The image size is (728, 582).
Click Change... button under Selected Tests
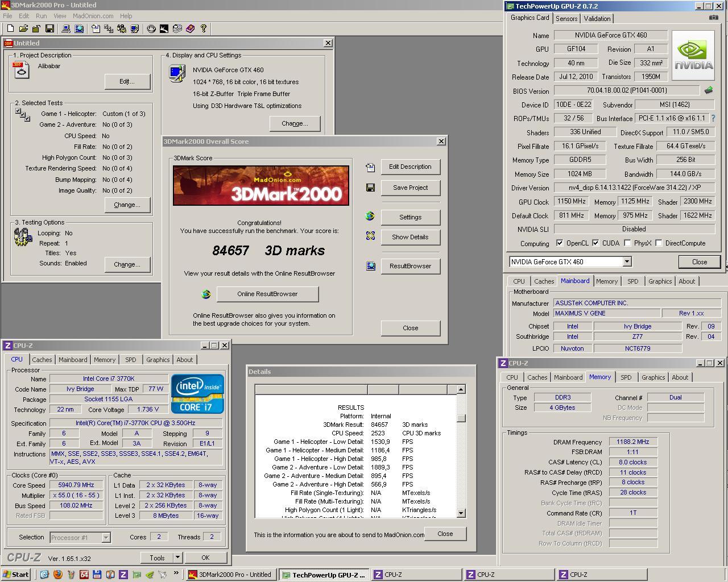pos(127,205)
